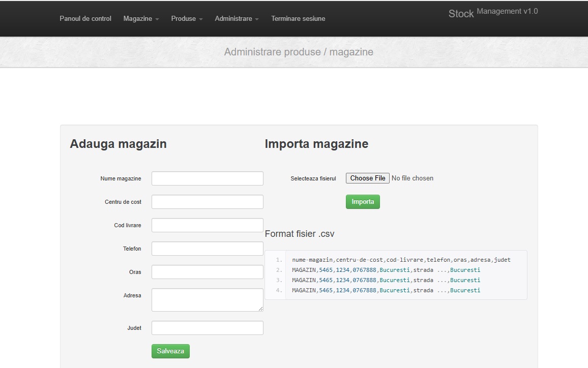This screenshot has width=588, height=368.
Task: Click the Stock Management v1.0 logo
Action: point(492,13)
